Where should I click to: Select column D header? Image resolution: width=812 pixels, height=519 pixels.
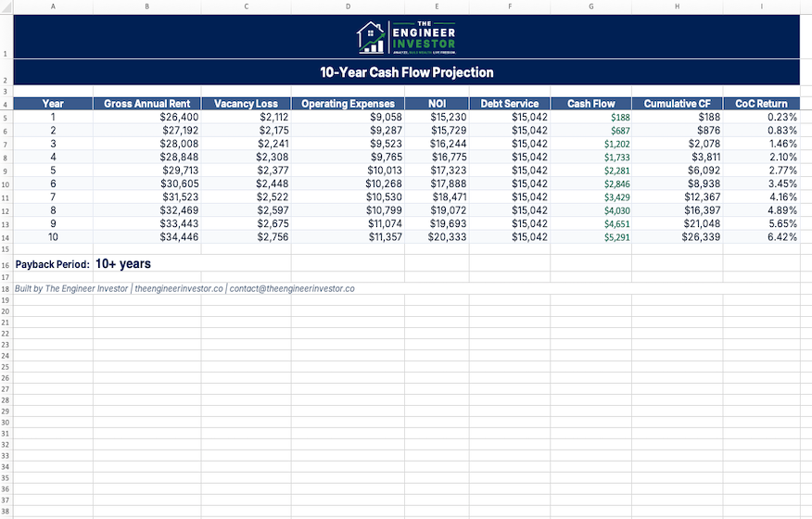[348, 6]
